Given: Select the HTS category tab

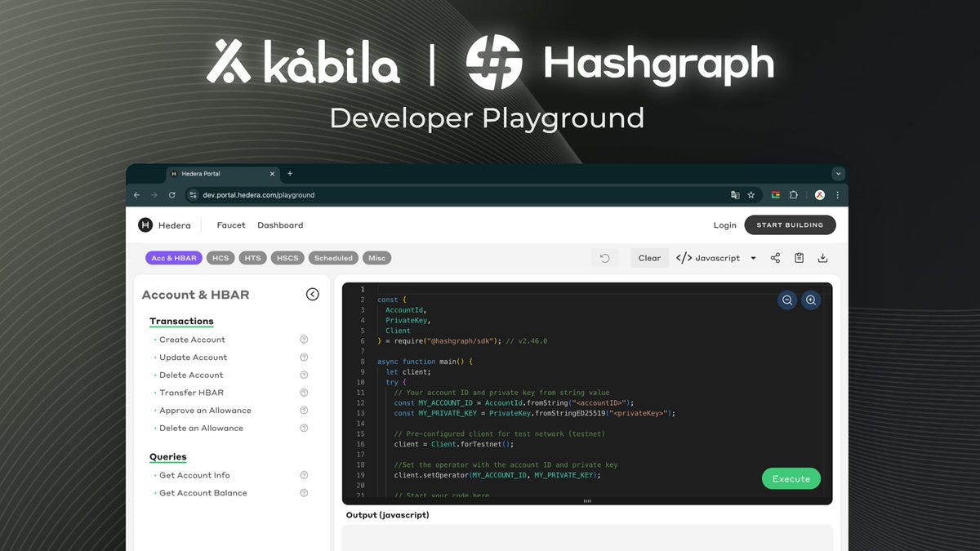Looking at the screenshot, I should 253,258.
